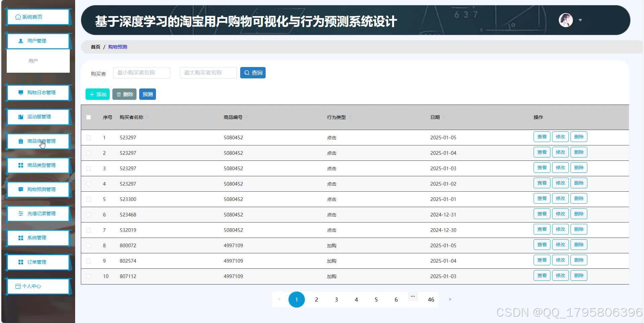Screen dimensions: 644x323
Task: Open 商品信息管理 via its clipboard icon
Action: pos(21,141)
